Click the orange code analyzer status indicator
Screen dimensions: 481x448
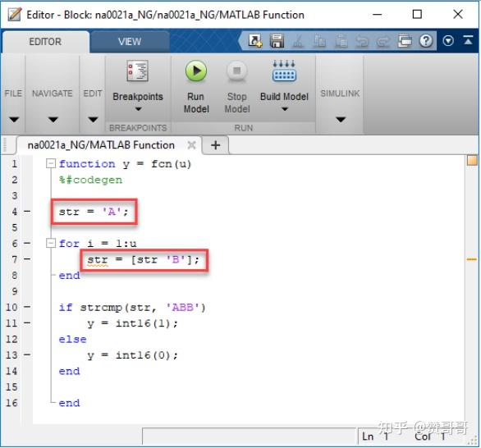472,160
